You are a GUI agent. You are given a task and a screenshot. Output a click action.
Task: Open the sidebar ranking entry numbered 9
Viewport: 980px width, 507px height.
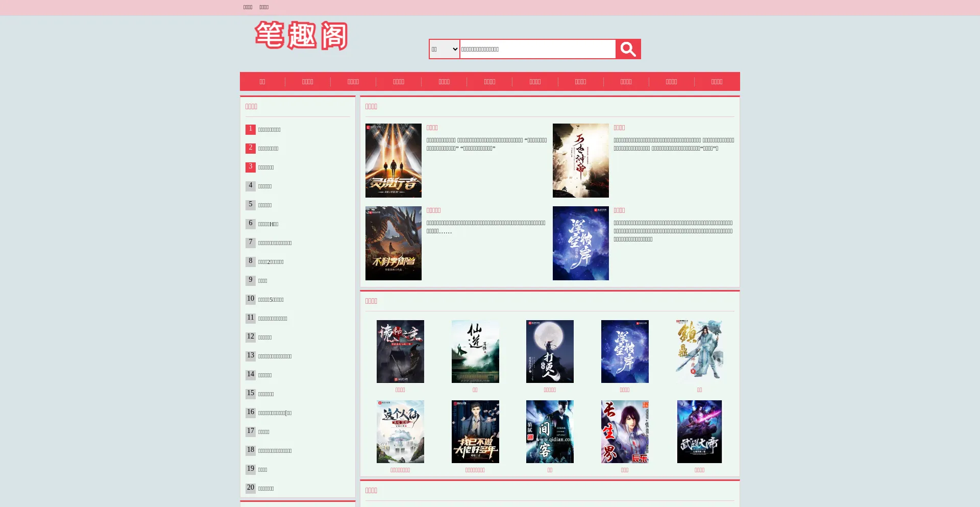coord(263,281)
